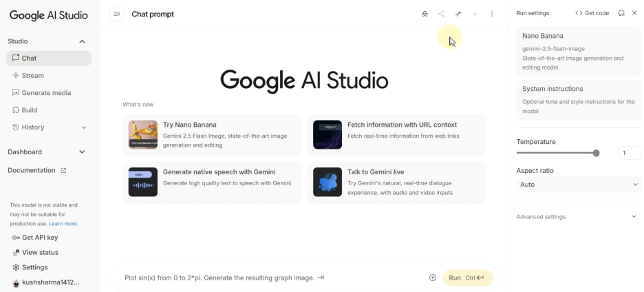The width and height of the screenshot is (644, 292).
Task: Open History in sidebar
Action: pos(48,127)
